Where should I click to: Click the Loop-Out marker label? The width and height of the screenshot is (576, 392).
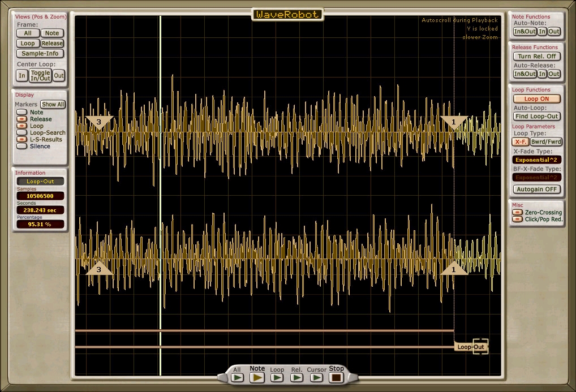click(471, 347)
